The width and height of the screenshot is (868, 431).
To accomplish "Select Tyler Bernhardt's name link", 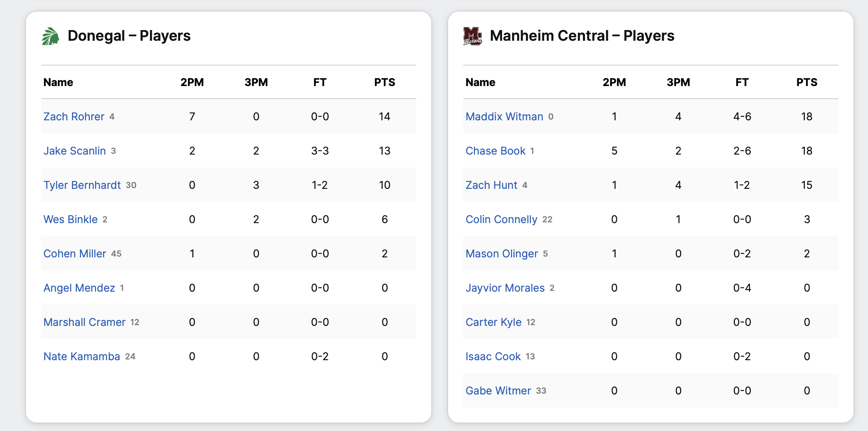I will coord(82,185).
